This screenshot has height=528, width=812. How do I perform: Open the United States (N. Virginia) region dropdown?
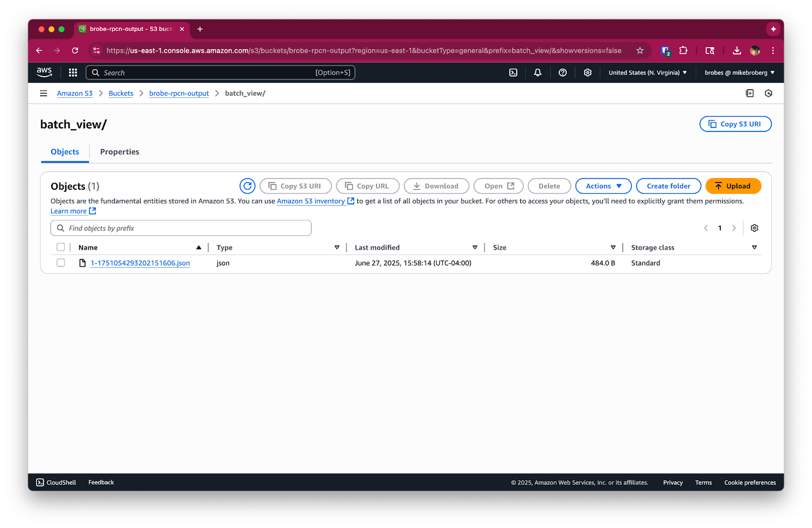pyautogui.click(x=647, y=73)
